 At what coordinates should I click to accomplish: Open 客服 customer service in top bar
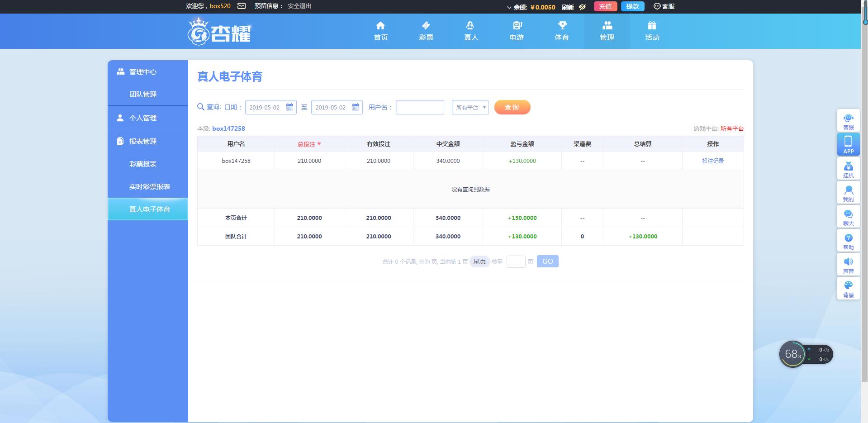point(664,6)
